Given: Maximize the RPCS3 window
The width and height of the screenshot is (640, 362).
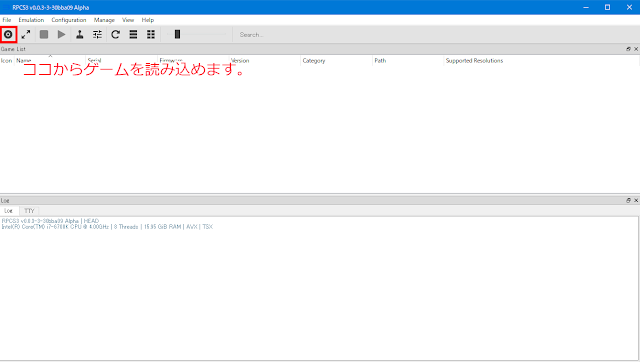Looking at the screenshot, I should 607,7.
